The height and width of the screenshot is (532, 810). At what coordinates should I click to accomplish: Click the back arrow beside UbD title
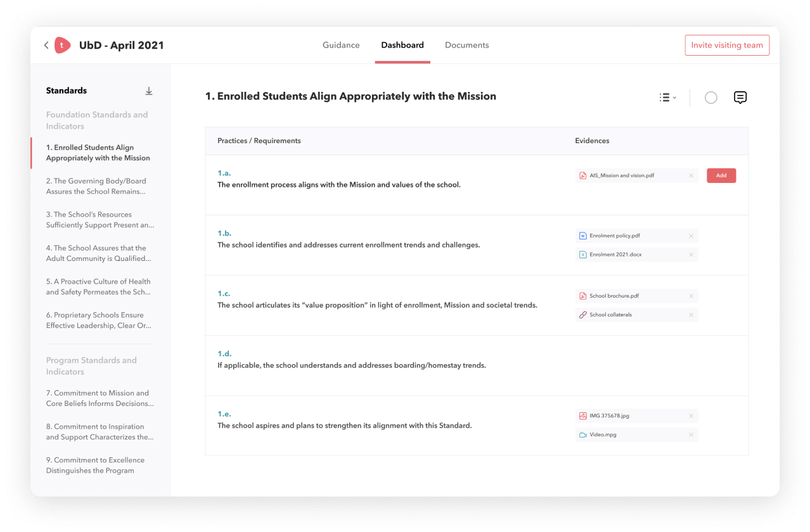click(x=46, y=45)
